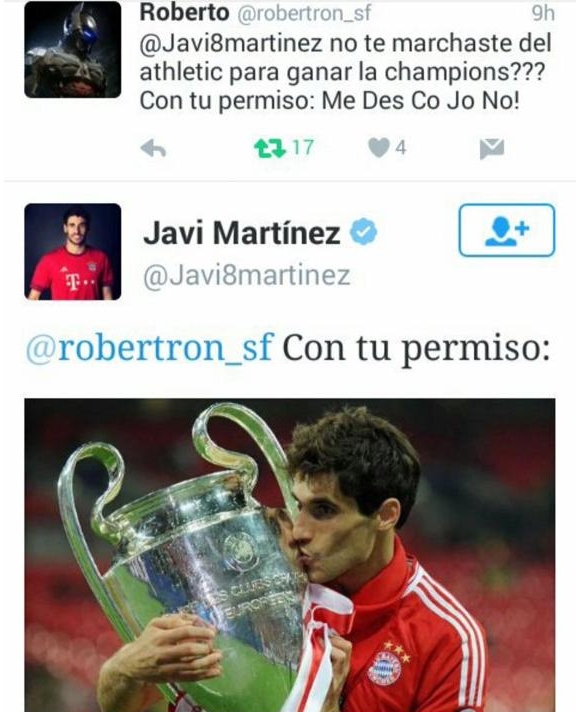Screen dimensions: 578x712
Task: Click the @Javi8martinez handle under the name
Action: (x=247, y=276)
